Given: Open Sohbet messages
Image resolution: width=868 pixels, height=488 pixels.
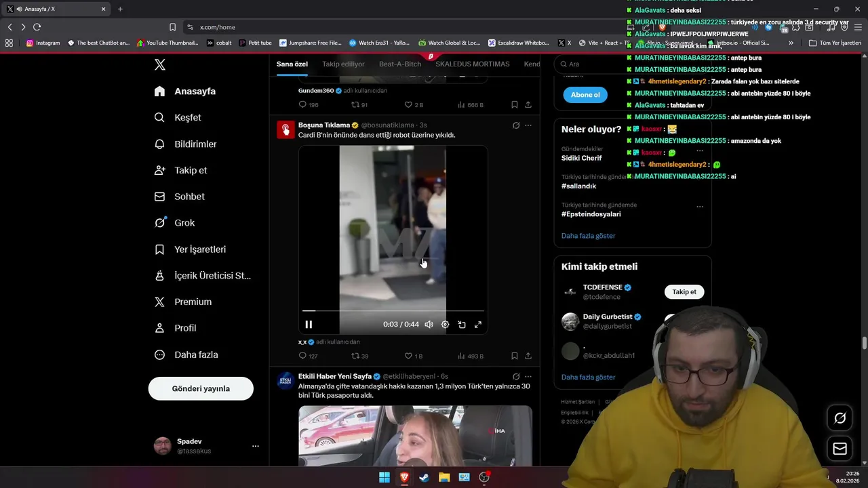Looking at the screenshot, I should tap(180, 197).
